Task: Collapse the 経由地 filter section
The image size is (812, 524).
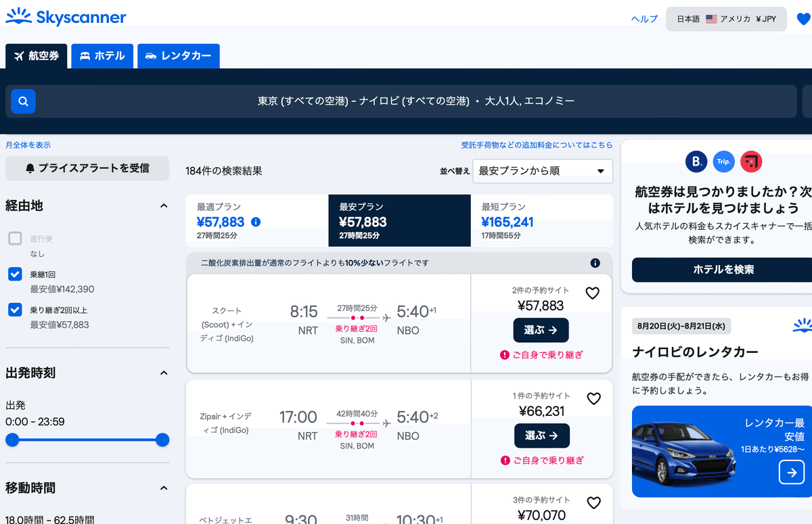Action: pos(163,205)
